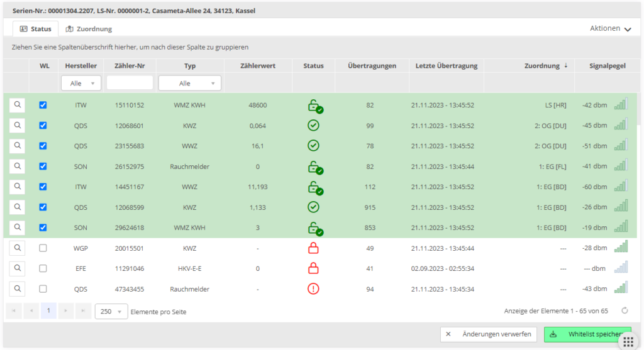This screenshot has height=350, width=644.
Task: Click Änderungen verwerfen button
Action: pos(488,334)
